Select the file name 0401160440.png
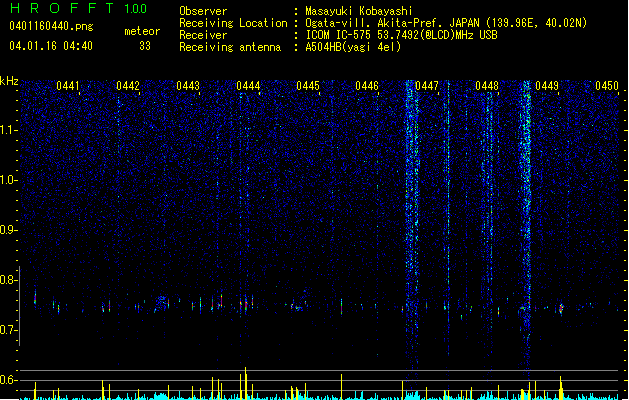The width and height of the screenshot is (629, 400). 51,27
